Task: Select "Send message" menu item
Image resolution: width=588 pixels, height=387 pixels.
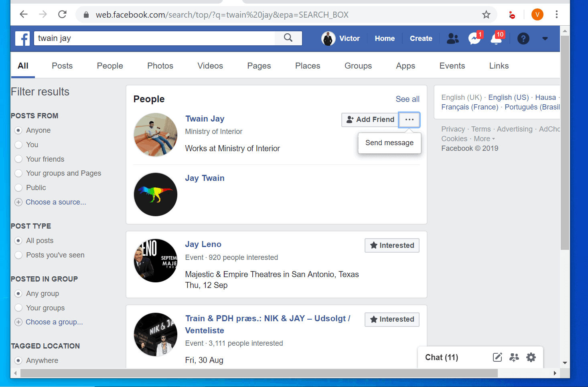Action: (389, 143)
